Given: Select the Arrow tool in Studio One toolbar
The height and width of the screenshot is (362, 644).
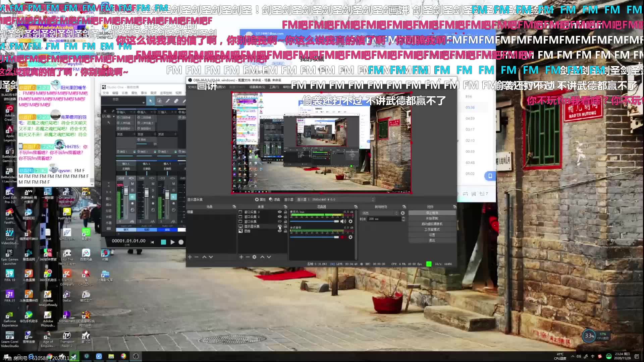Looking at the screenshot, I should tap(151, 101).
